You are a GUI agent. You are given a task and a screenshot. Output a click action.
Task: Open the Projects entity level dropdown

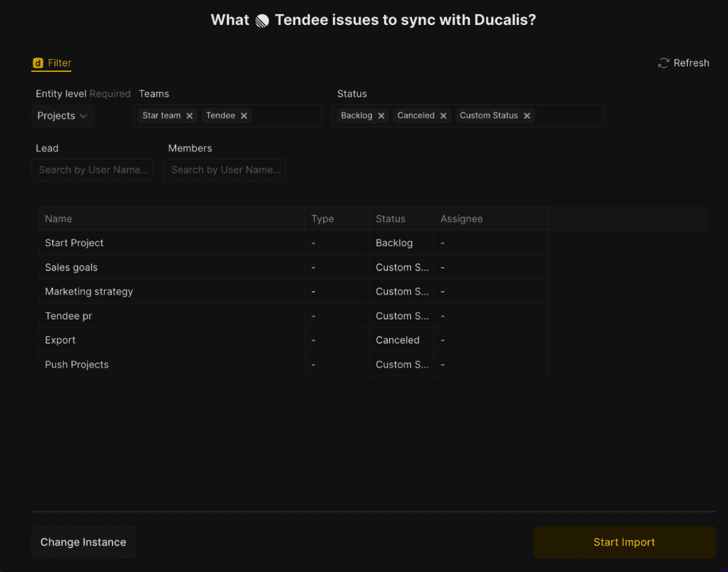point(62,116)
